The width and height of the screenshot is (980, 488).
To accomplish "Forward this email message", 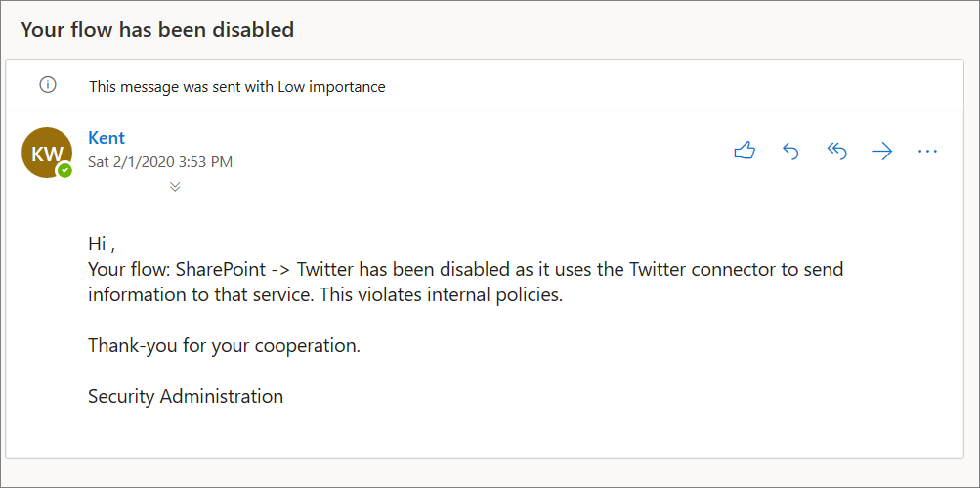I will pos(881,151).
